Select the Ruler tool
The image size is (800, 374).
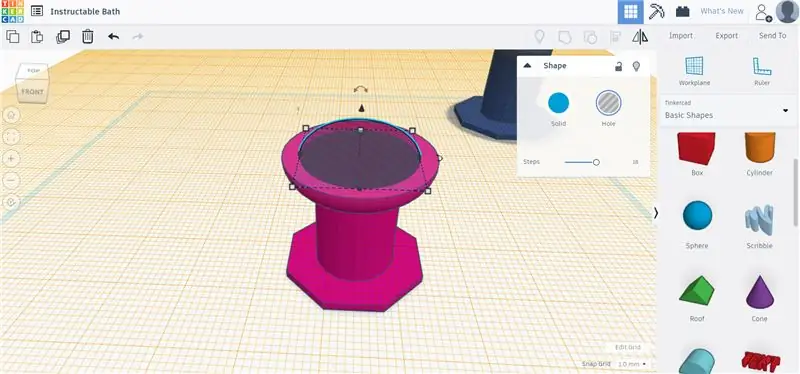[762, 70]
